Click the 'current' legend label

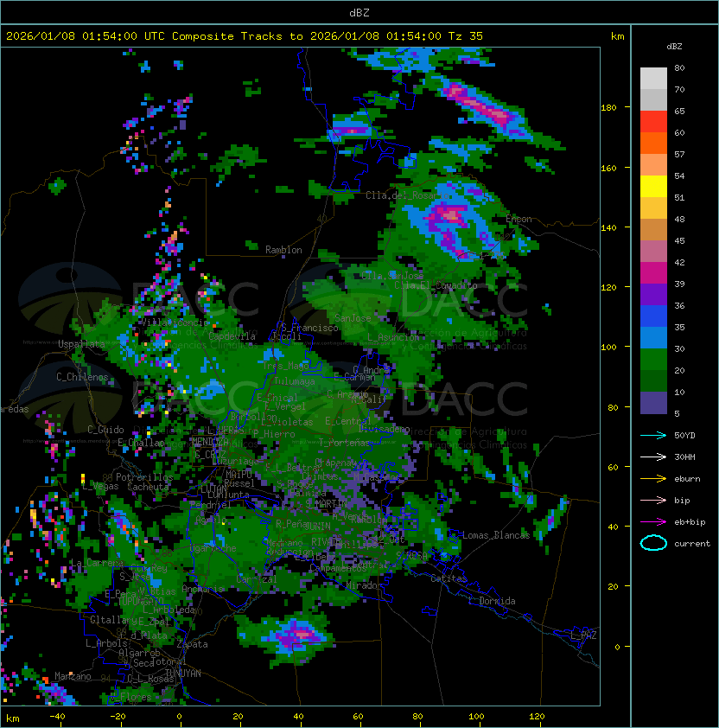tap(692, 544)
